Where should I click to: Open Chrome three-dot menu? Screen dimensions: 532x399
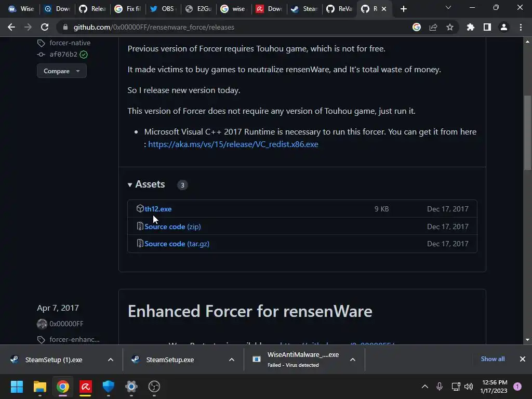coord(521,27)
